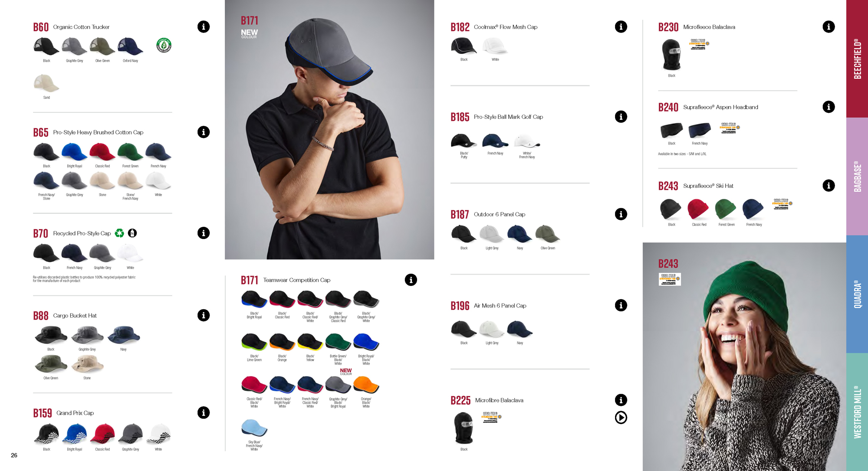The image size is (868, 471).
Task: Play the B225 Microfibre Balaclava video
Action: (x=621, y=418)
